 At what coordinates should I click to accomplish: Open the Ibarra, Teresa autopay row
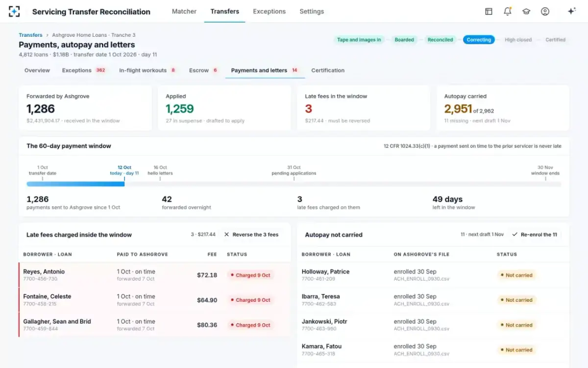(433, 300)
